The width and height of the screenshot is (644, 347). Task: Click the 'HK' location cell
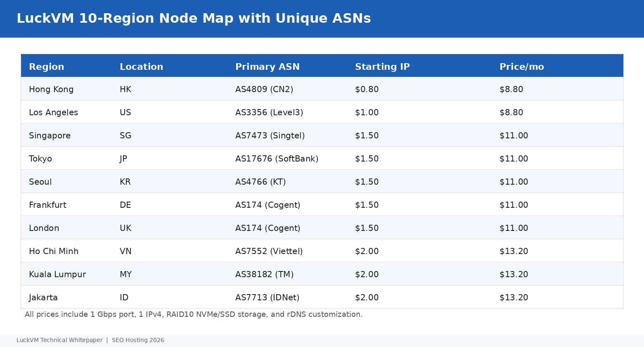coord(125,89)
